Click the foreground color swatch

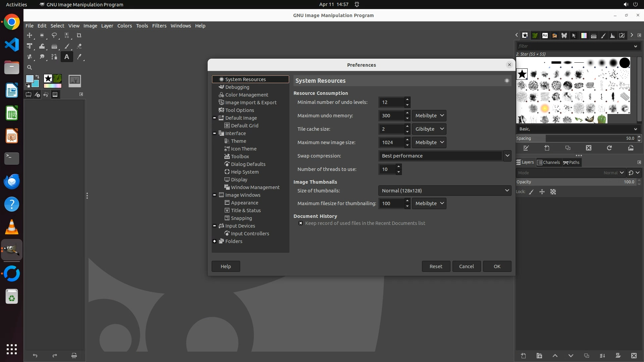(30, 79)
